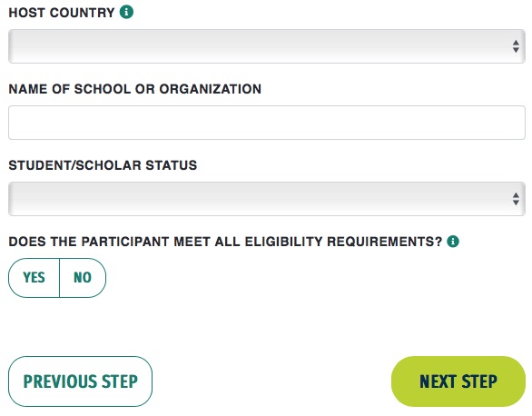Open the Student/Scholar Status dropdown
Screen dimensions: 532x416
[267, 199]
